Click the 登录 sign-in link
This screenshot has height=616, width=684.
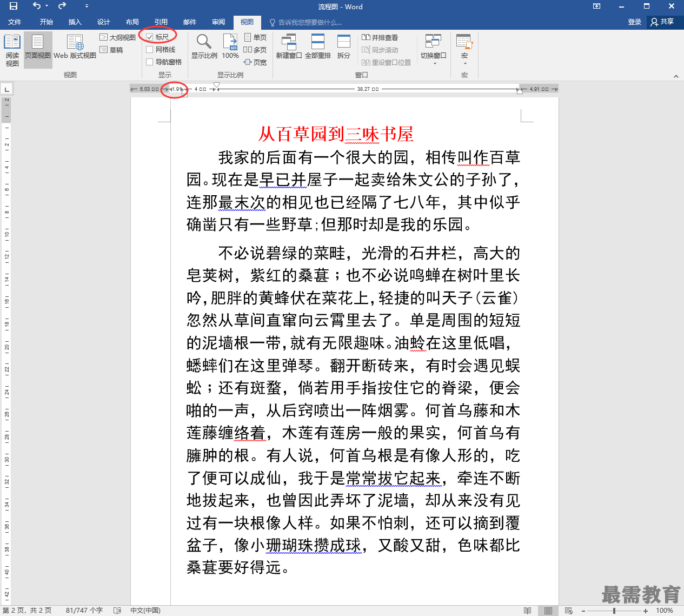(634, 22)
